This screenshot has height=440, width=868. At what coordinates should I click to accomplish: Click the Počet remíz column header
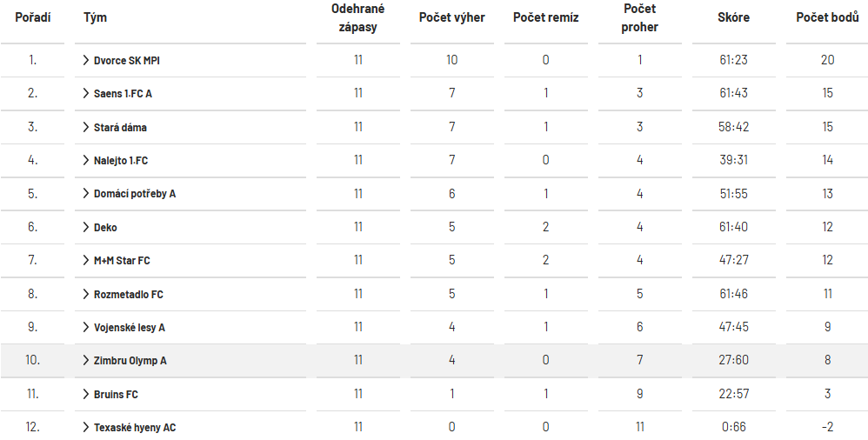(545, 18)
